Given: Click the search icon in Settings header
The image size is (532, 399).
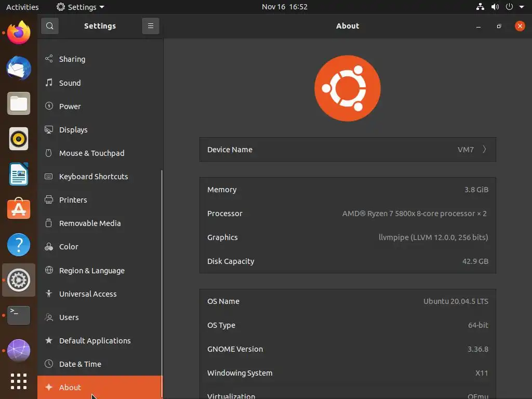Looking at the screenshot, I should [x=49, y=26].
